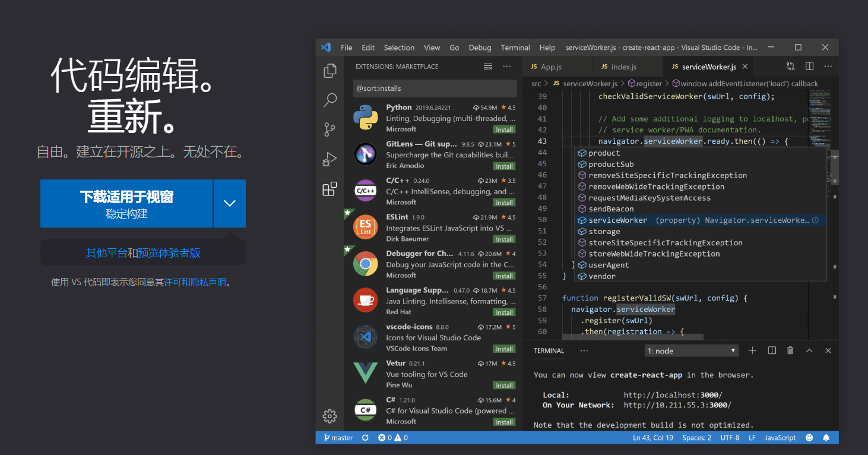Close the terminal panel
The width and height of the screenshot is (868, 455).
coord(828,350)
